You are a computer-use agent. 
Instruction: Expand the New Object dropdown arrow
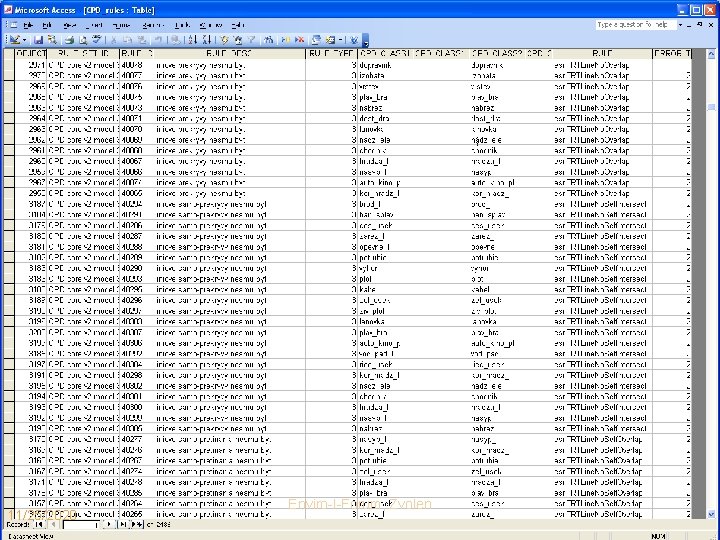tap(340, 40)
